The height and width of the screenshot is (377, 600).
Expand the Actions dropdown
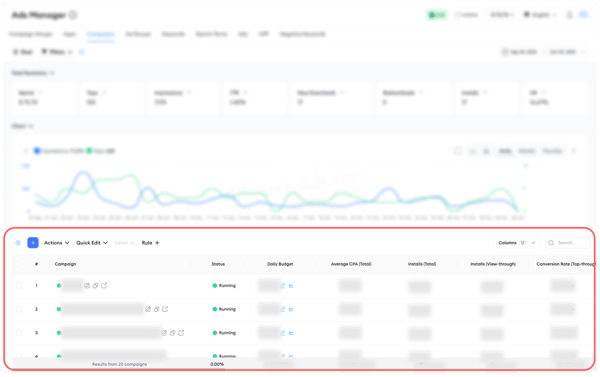click(x=57, y=243)
